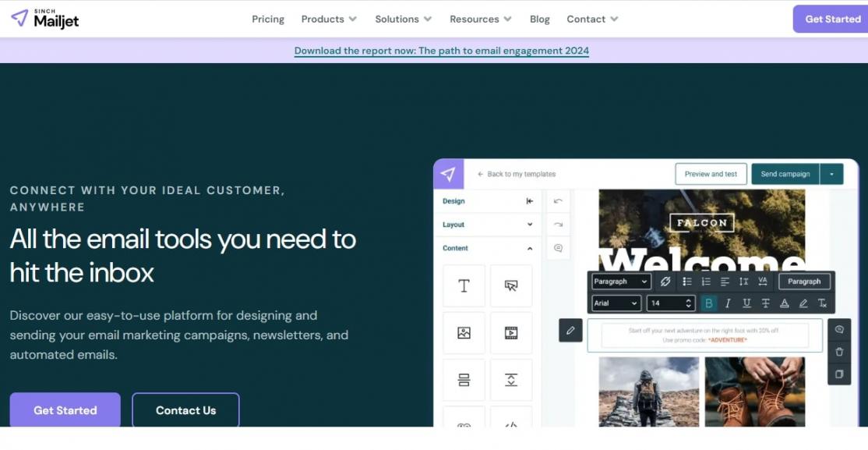Delete the block with the trash icon
The height and width of the screenshot is (450, 868).
click(839, 352)
